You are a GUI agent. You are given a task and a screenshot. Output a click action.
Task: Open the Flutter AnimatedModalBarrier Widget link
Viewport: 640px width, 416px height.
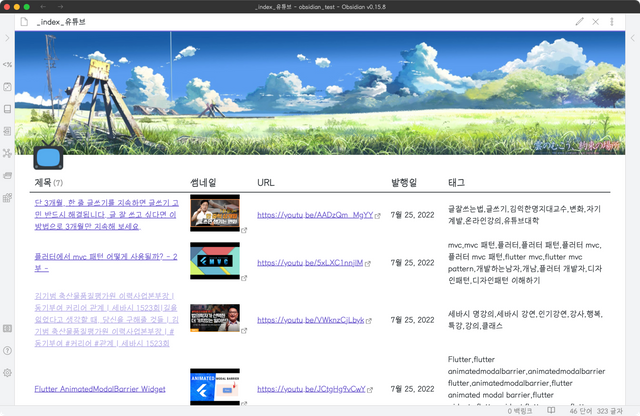(x=100, y=389)
